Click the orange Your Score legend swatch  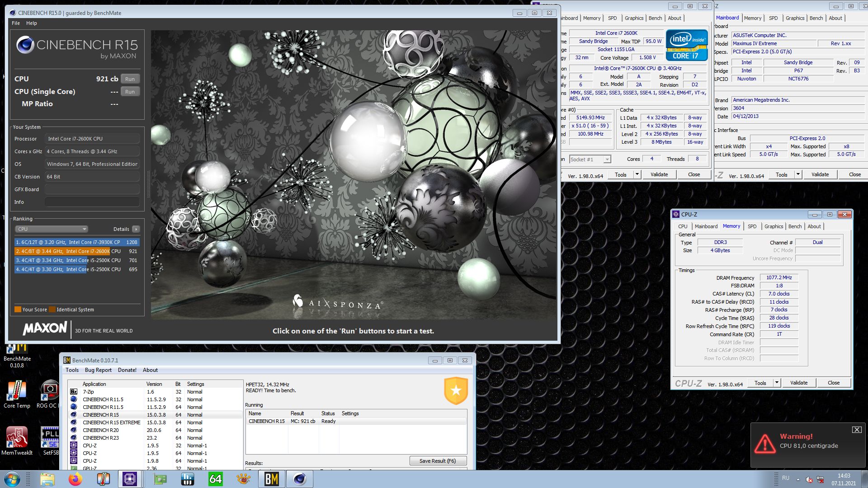click(18, 310)
